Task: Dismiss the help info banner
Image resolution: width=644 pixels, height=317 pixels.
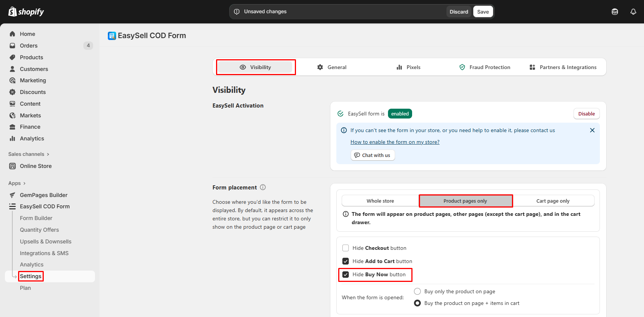Action: click(592, 130)
